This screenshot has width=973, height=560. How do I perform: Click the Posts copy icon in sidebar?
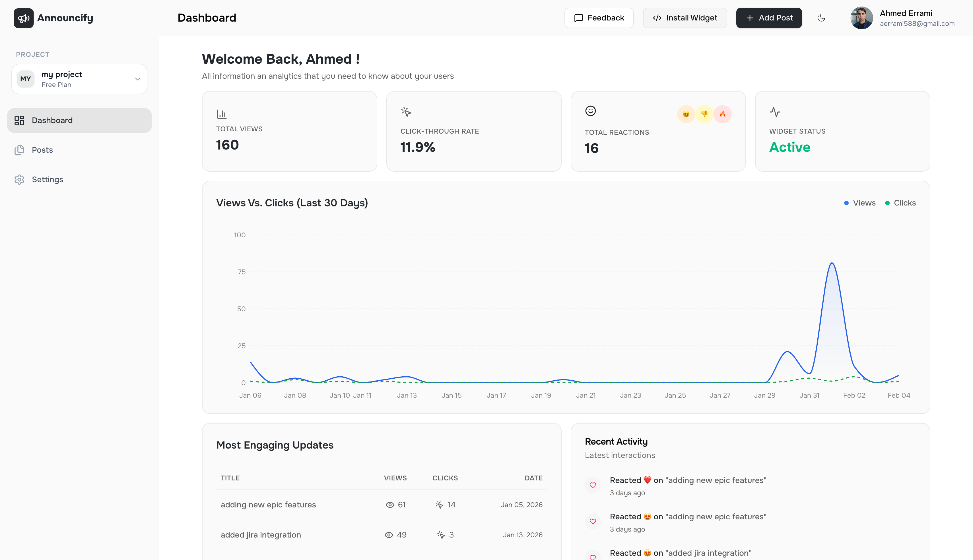coord(20,150)
